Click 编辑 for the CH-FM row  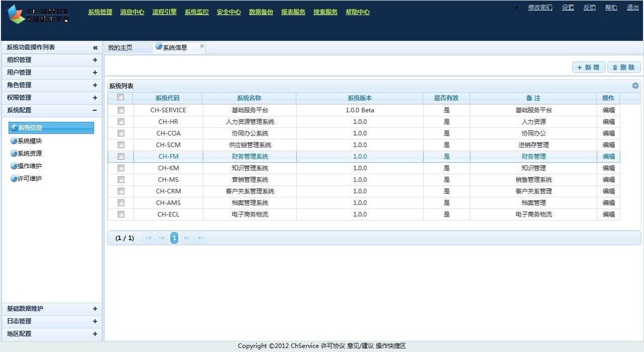609,157
